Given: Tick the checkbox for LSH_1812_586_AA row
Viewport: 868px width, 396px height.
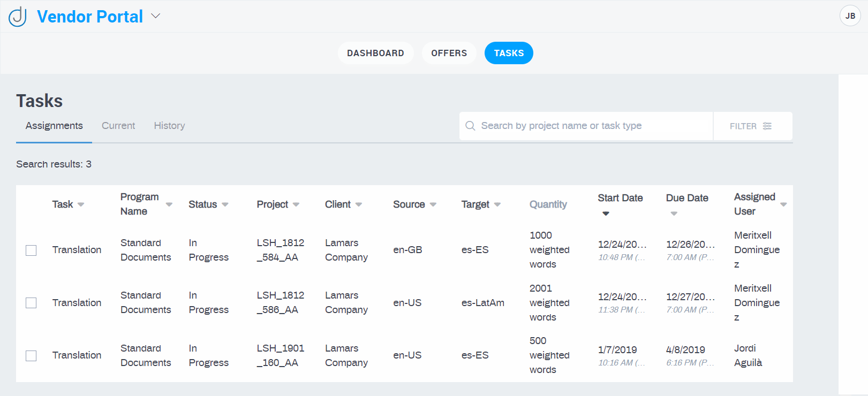Looking at the screenshot, I should point(31,303).
